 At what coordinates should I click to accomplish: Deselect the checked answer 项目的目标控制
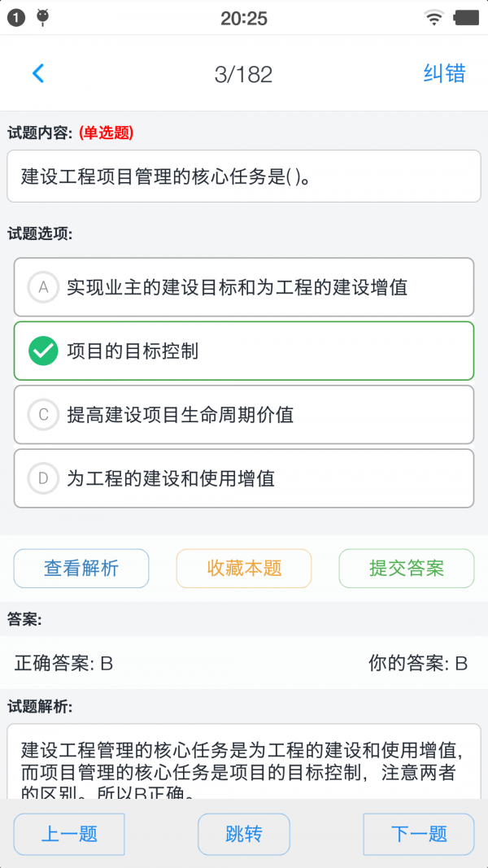click(244, 351)
